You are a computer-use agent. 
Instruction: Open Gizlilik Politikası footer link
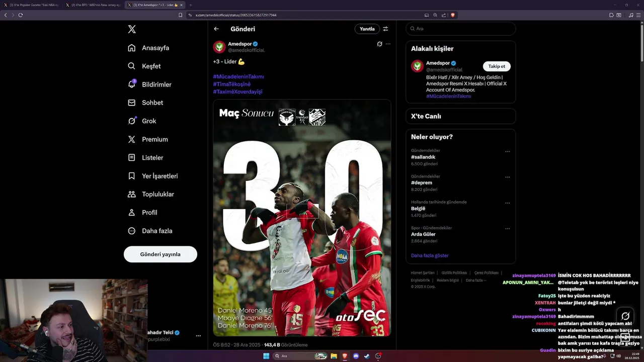454,273
